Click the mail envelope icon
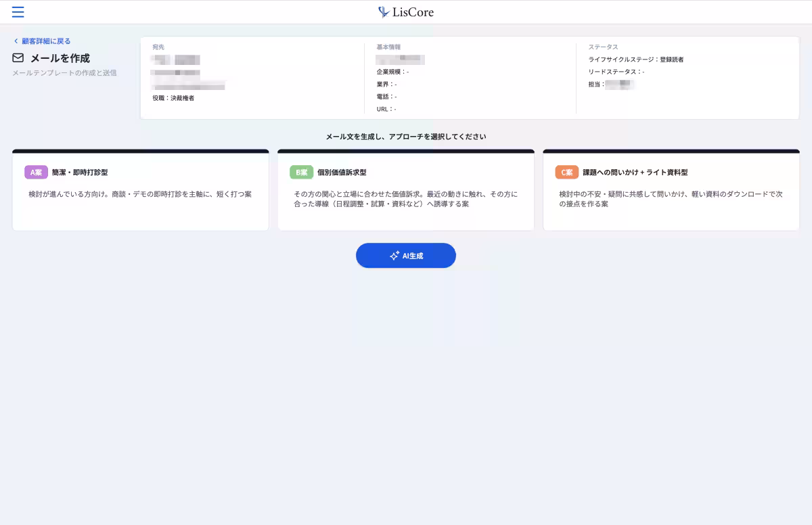The image size is (812, 525). click(18, 58)
